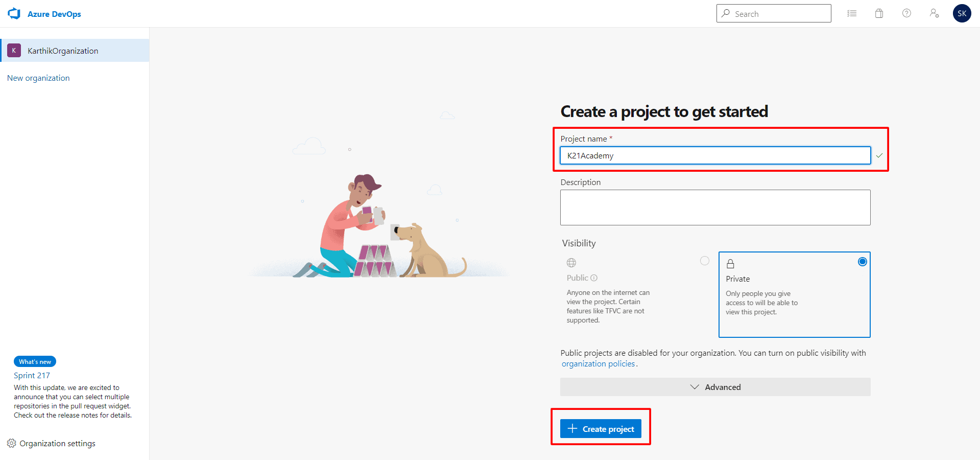The width and height of the screenshot is (980, 460).
Task: Click the Organization settings gear icon
Action: tap(11, 443)
